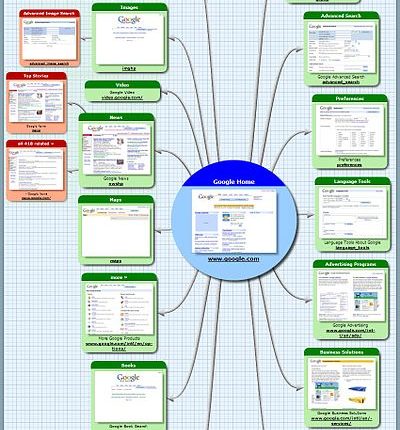Follow the imghp link under Images
The image size is (400, 430).
(x=129, y=68)
